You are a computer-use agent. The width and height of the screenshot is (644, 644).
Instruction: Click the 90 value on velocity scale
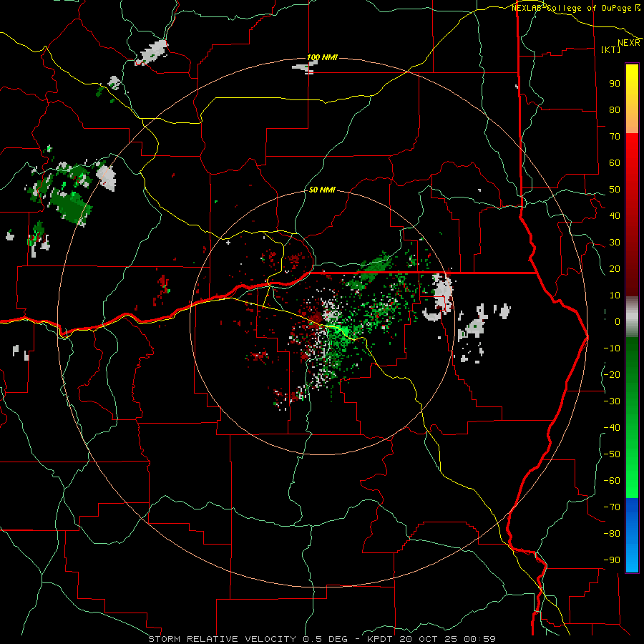[x=615, y=84]
